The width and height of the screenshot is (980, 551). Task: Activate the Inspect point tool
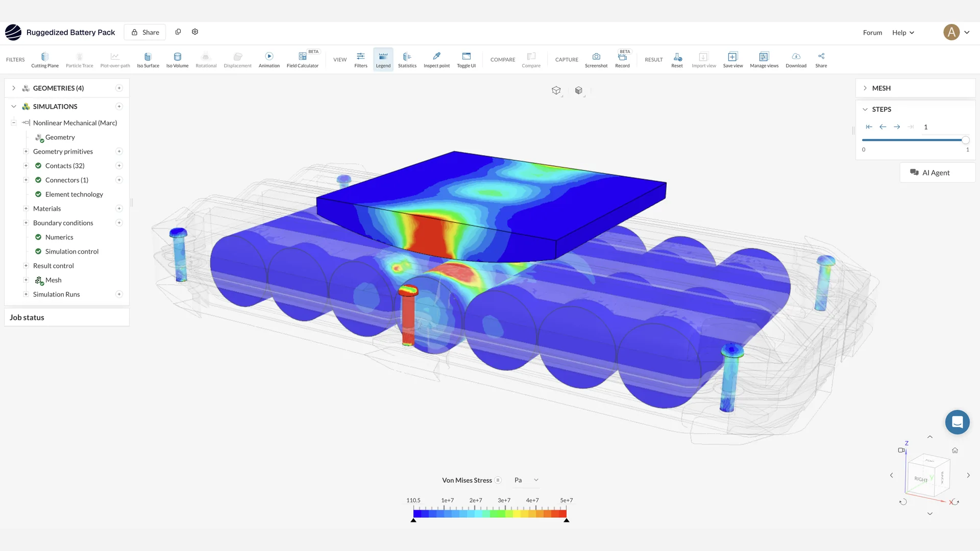pyautogui.click(x=436, y=60)
